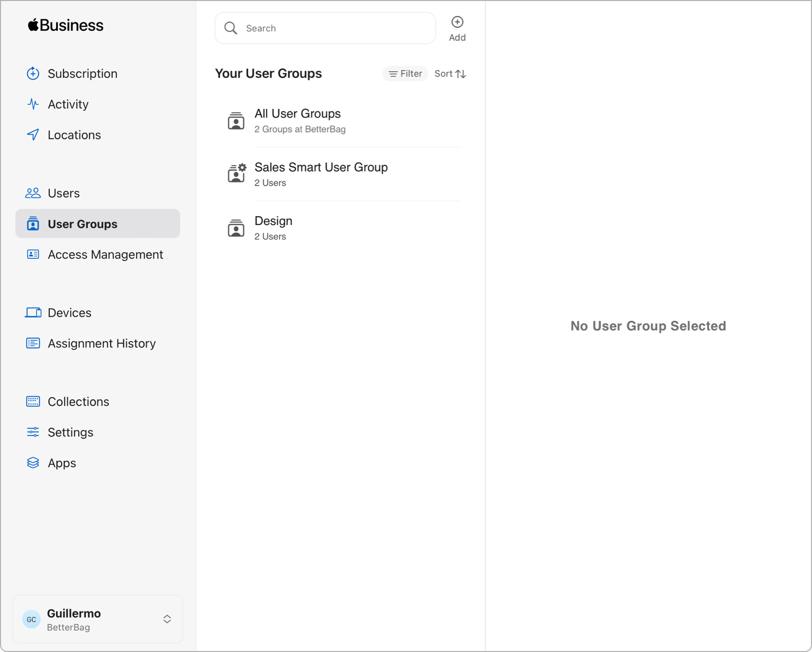Select the User Groups sidebar item

click(x=98, y=224)
